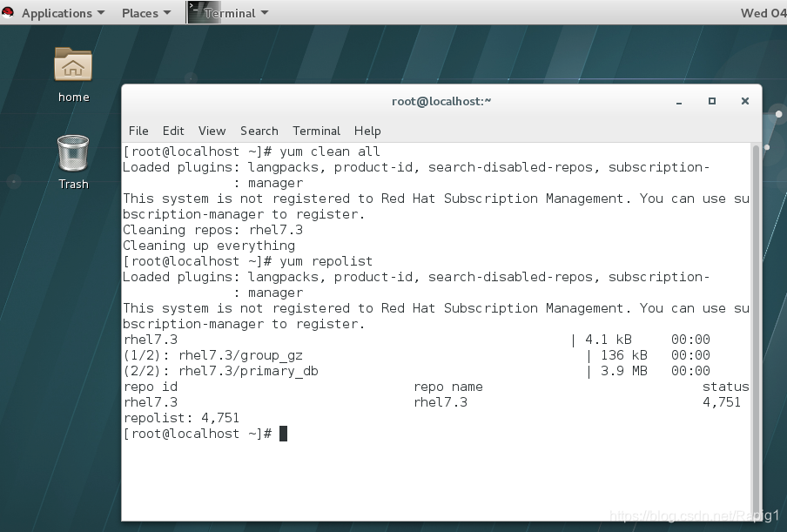Click the 'status' column header
This screenshot has height=532, width=787.
pyautogui.click(x=725, y=387)
